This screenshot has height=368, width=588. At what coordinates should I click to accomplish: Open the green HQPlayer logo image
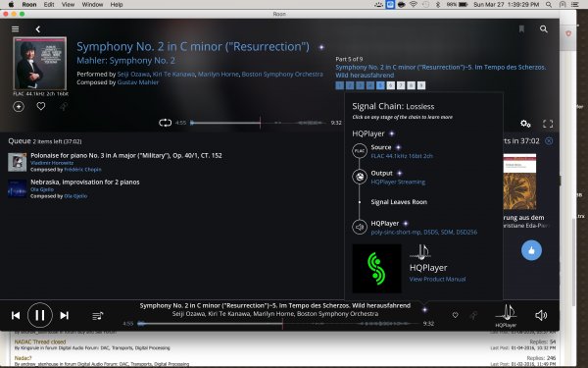tap(377, 269)
